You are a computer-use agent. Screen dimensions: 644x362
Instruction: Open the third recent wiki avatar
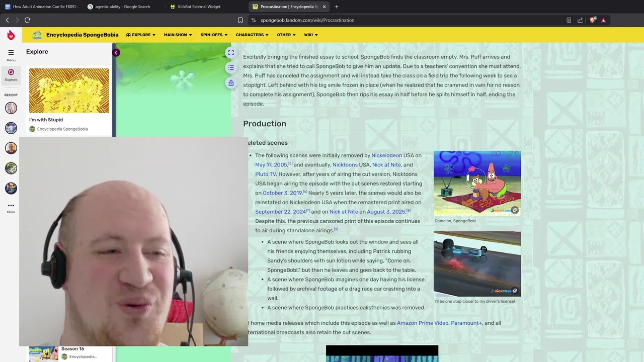[x=11, y=148]
